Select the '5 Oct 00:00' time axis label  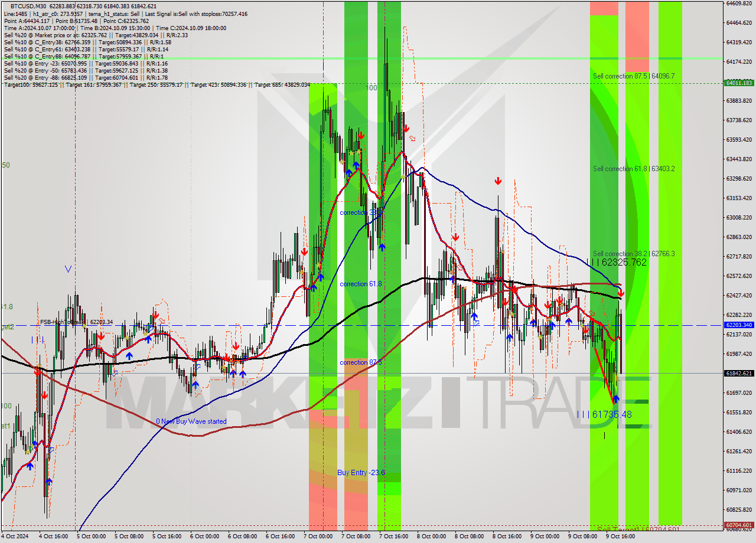click(90, 537)
